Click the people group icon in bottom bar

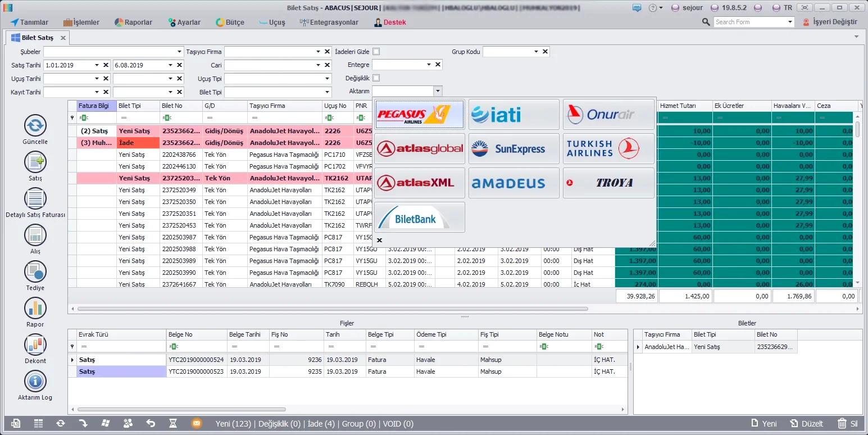pyautogui.click(x=128, y=423)
